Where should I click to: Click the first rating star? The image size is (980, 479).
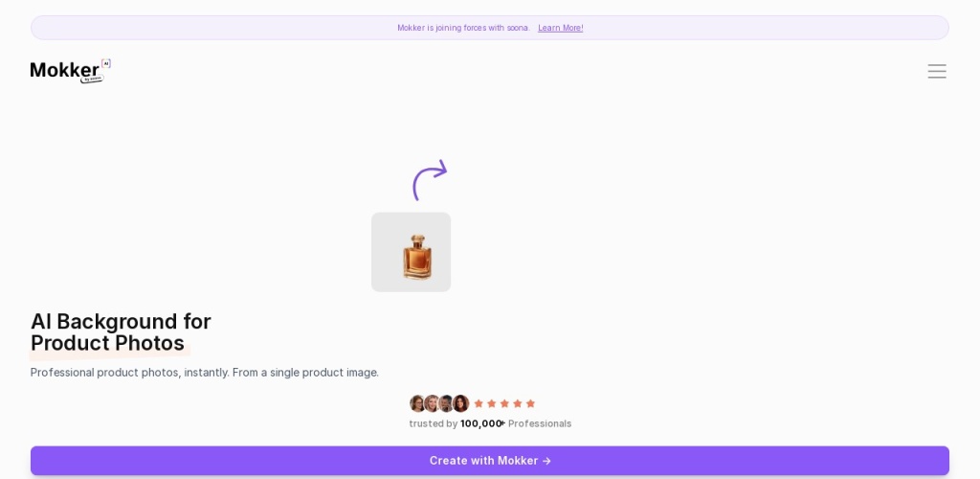point(479,403)
